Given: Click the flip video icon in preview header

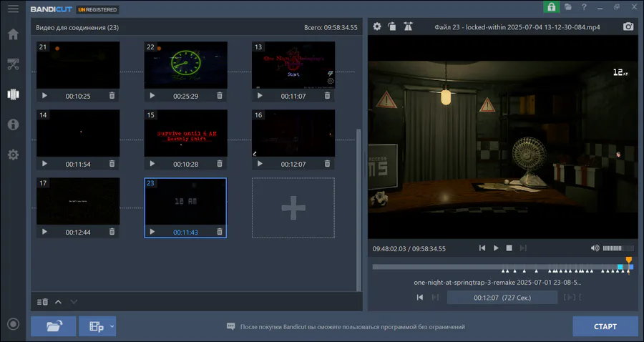Looking at the screenshot, I should (408, 26).
